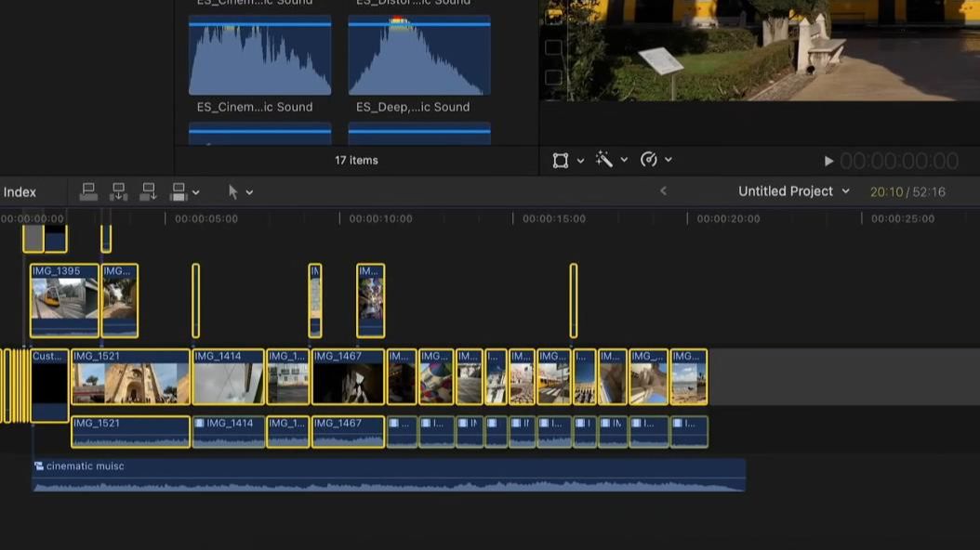This screenshot has width=980, height=550.
Task: Select the last IMG clip with beach thumbnail
Action: click(x=689, y=377)
